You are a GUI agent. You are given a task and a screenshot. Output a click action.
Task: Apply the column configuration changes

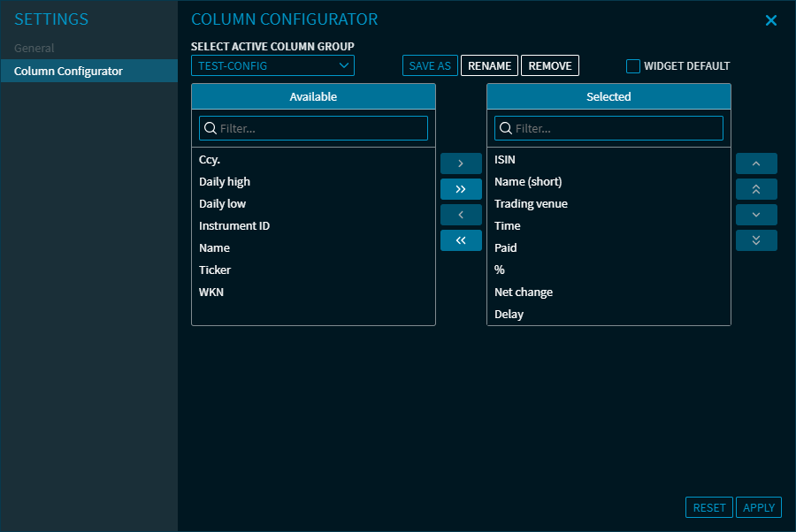click(759, 507)
